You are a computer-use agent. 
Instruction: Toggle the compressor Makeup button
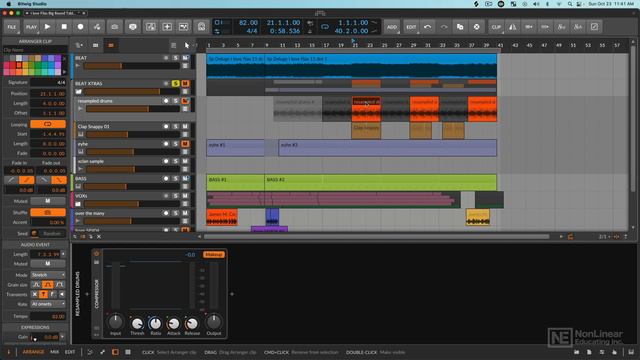point(213,254)
